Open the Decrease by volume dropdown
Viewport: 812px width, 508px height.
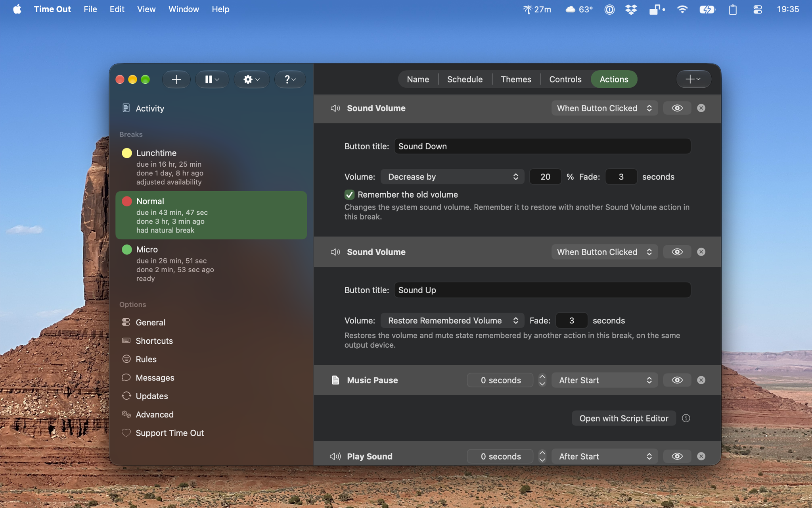[x=452, y=177]
